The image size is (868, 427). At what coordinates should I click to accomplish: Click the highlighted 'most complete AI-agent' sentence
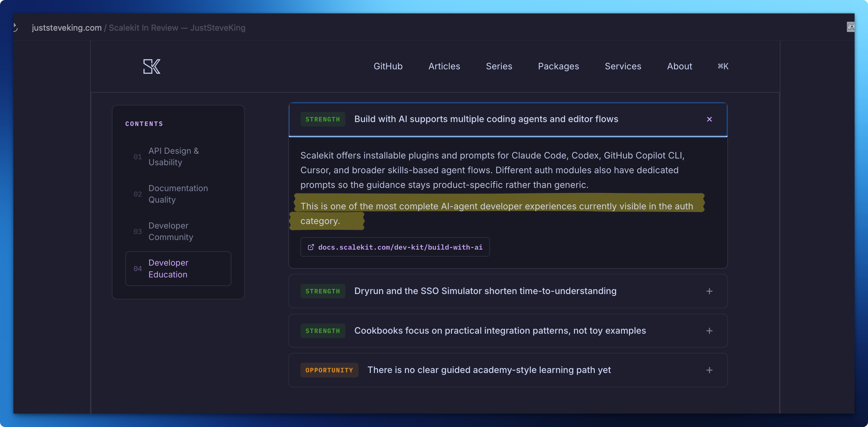tap(497, 214)
